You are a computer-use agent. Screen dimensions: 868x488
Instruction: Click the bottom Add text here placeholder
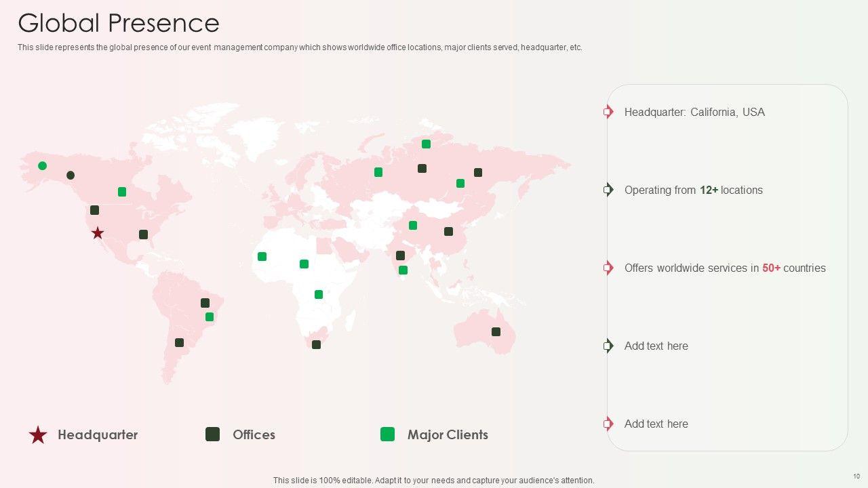click(656, 424)
